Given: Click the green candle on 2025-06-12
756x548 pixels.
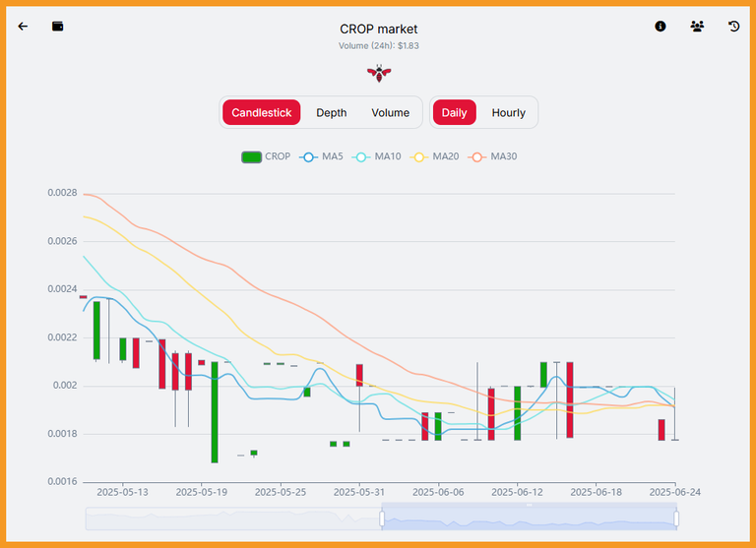Looking at the screenshot, I should 518,413.
